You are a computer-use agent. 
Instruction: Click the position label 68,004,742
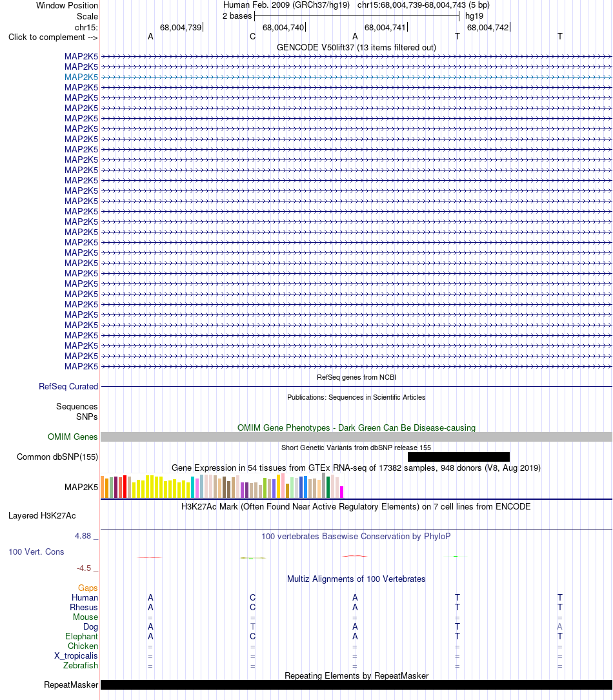488,28
